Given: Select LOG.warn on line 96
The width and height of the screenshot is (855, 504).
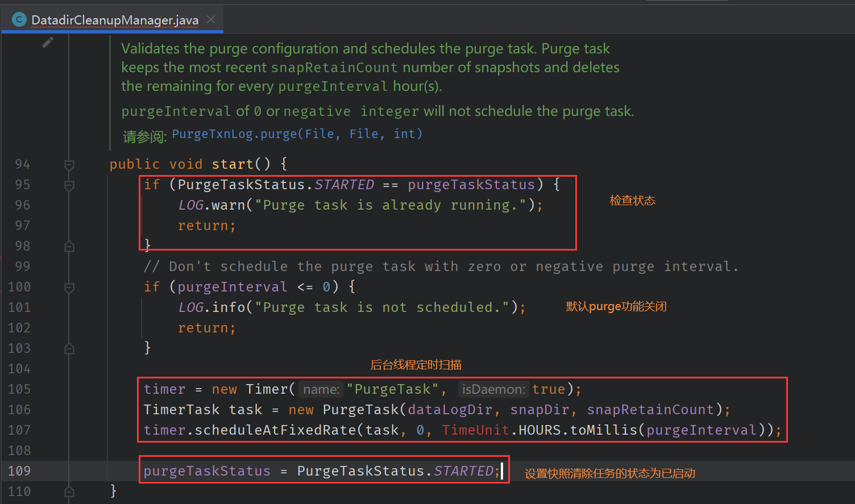Looking at the screenshot, I should [211, 205].
